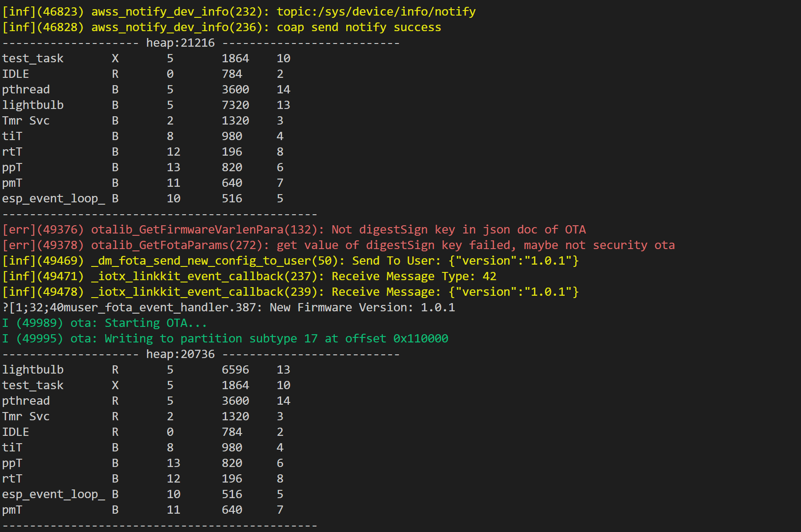This screenshot has width=801, height=532.
Task: Click the 'maybe not security ota' error text
Action: click(599, 245)
